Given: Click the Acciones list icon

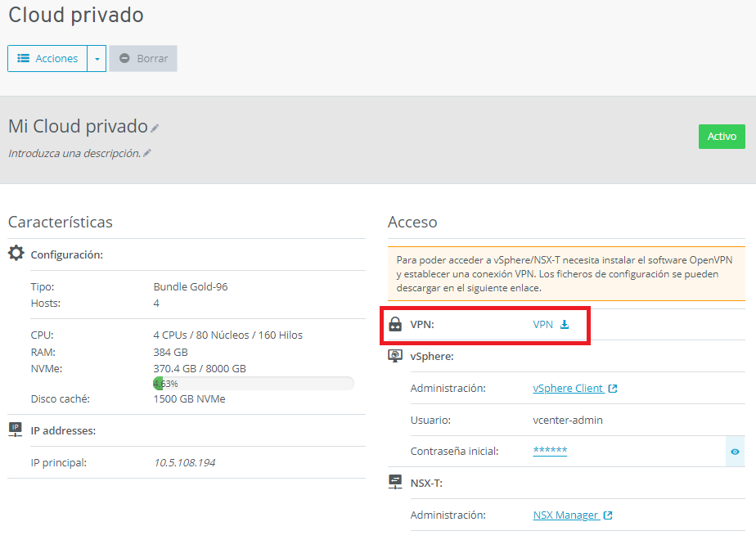Looking at the screenshot, I should pos(24,58).
